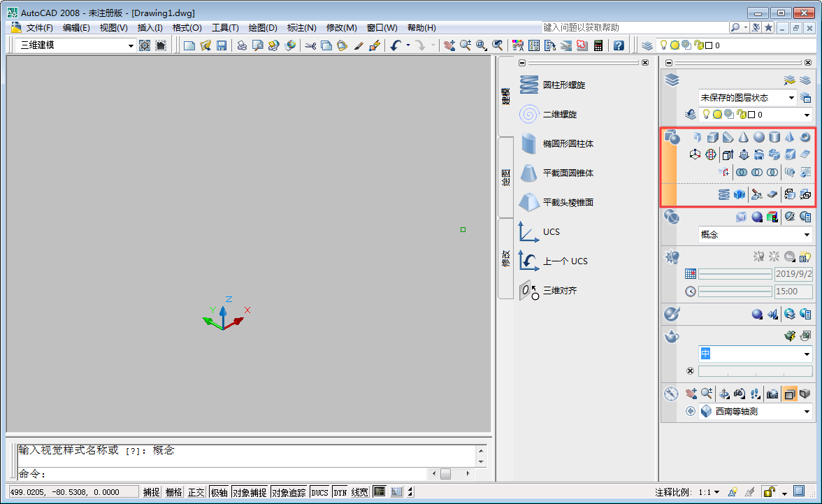Viewport: 822px width, 504px height.
Task: Toggle 对象捕捉 in the status bar
Action: [x=251, y=491]
